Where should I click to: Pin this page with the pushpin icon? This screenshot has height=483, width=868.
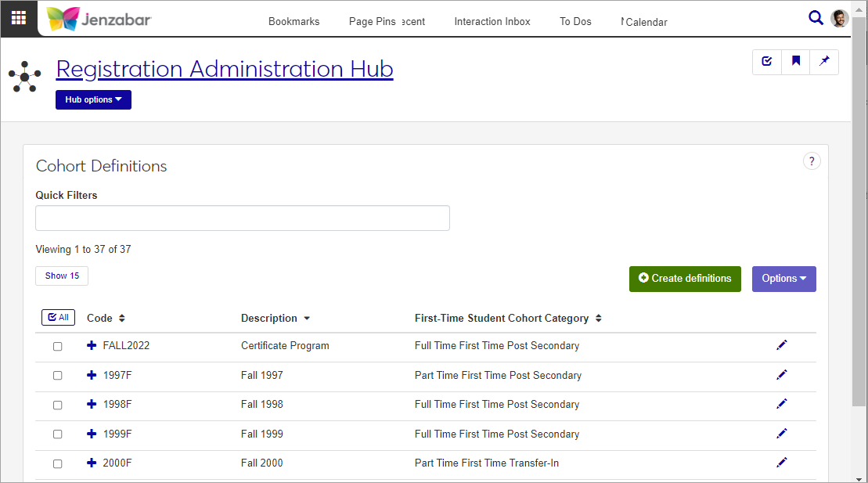[824, 61]
